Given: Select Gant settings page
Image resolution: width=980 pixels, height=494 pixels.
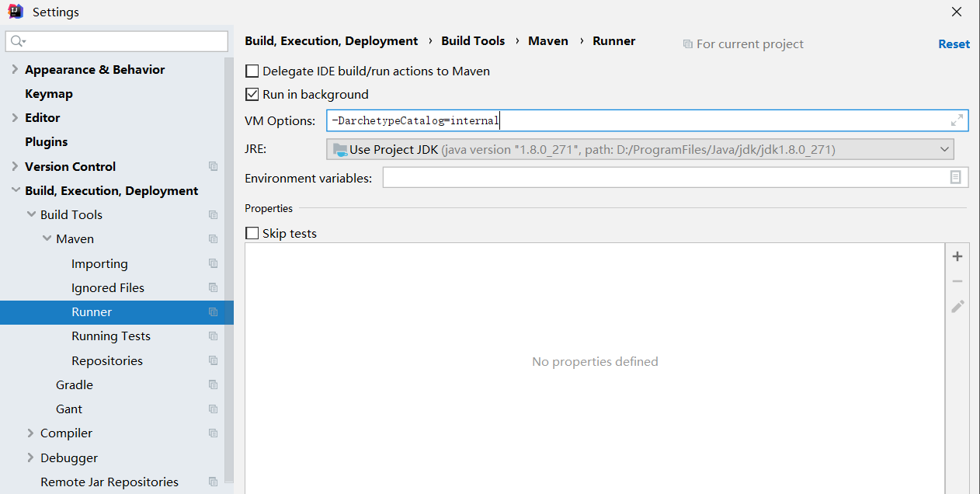Looking at the screenshot, I should click(69, 409).
